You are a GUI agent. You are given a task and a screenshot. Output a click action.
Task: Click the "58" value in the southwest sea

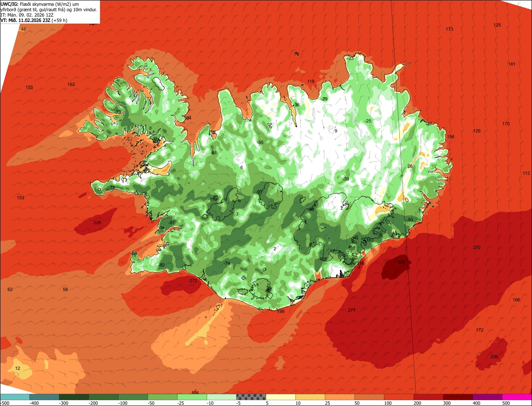tap(65, 289)
